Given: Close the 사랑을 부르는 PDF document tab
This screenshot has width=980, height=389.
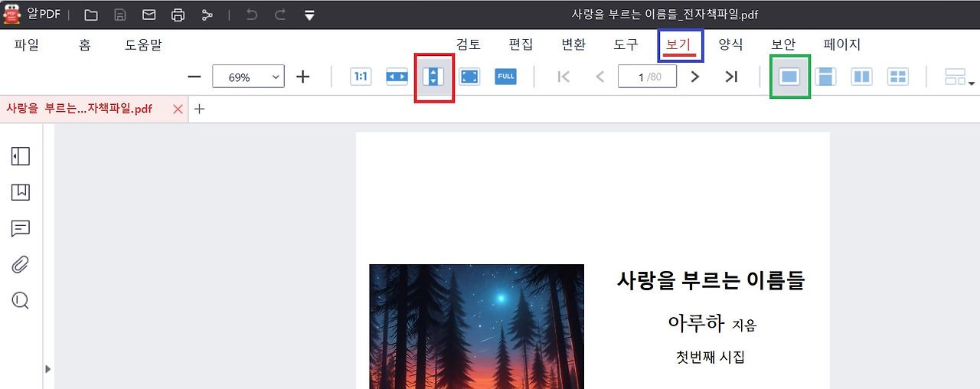Looking at the screenshot, I should 178,110.
